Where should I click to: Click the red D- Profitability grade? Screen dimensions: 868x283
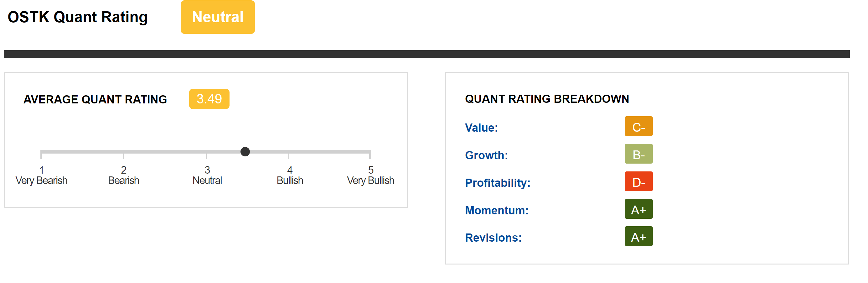point(638,182)
